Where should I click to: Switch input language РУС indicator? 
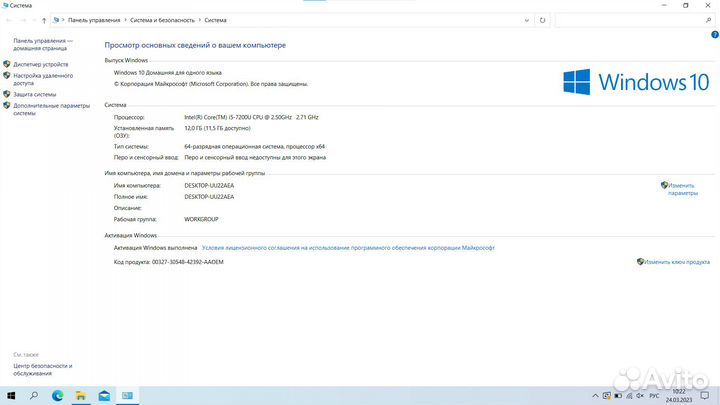pos(654,396)
